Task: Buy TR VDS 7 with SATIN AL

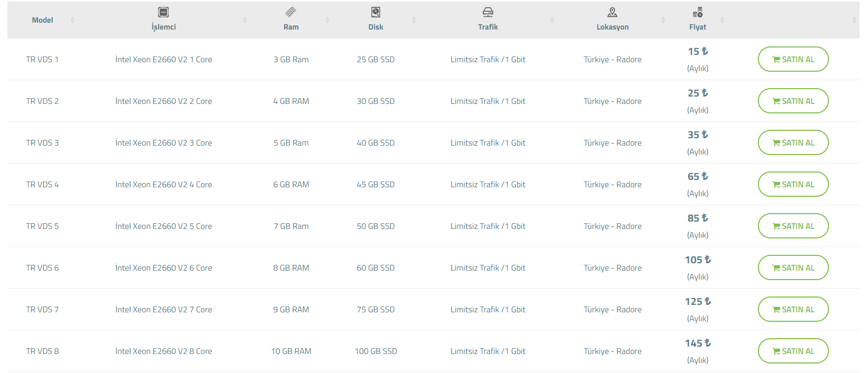Action: 793,309
